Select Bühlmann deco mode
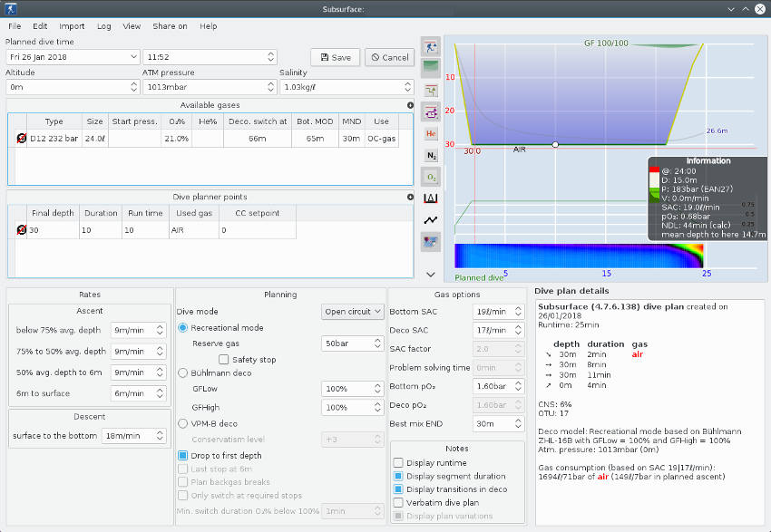Screen dimensions: 771x532 pos(183,372)
